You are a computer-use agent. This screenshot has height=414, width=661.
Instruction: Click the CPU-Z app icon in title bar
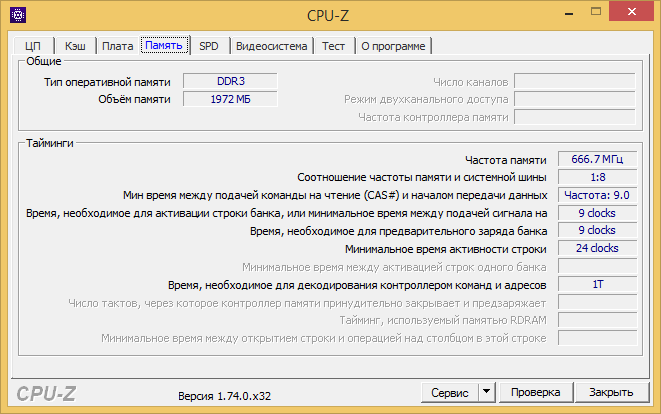coord(18,15)
